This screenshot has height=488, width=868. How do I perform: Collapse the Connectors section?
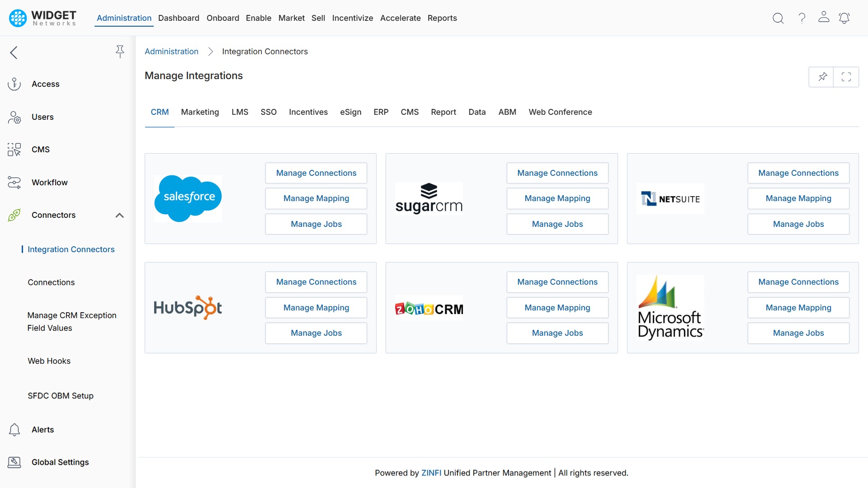point(119,216)
